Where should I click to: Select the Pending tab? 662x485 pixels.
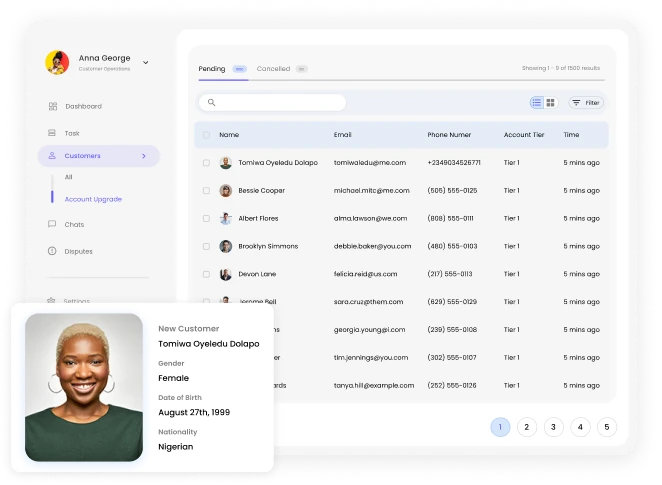pyautogui.click(x=212, y=69)
